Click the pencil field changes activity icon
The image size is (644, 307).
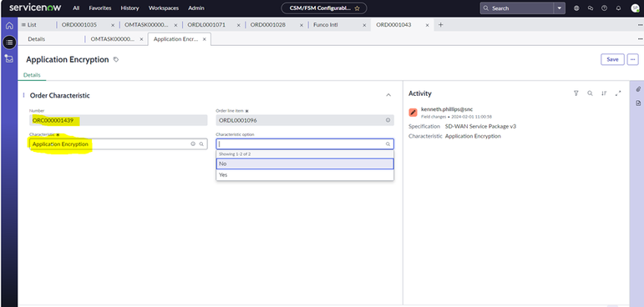tap(413, 113)
